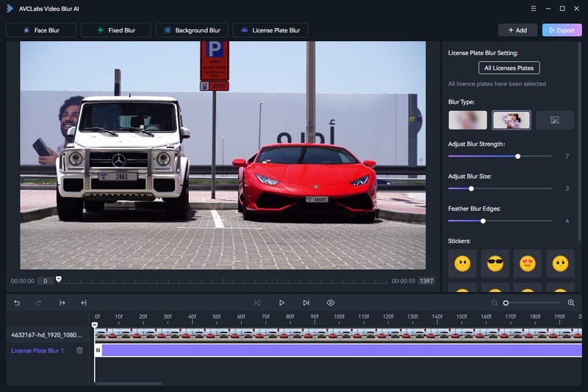Redo the last action
The image size is (588, 392).
pos(38,303)
